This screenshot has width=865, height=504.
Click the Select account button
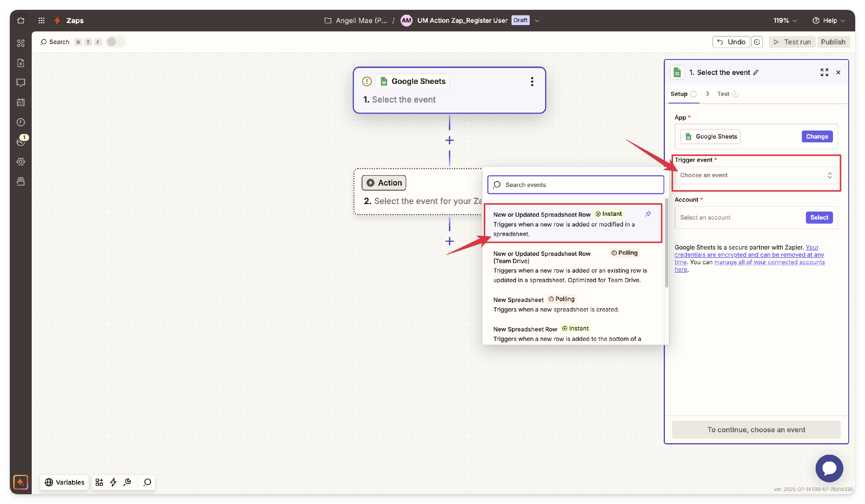(x=819, y=218)
